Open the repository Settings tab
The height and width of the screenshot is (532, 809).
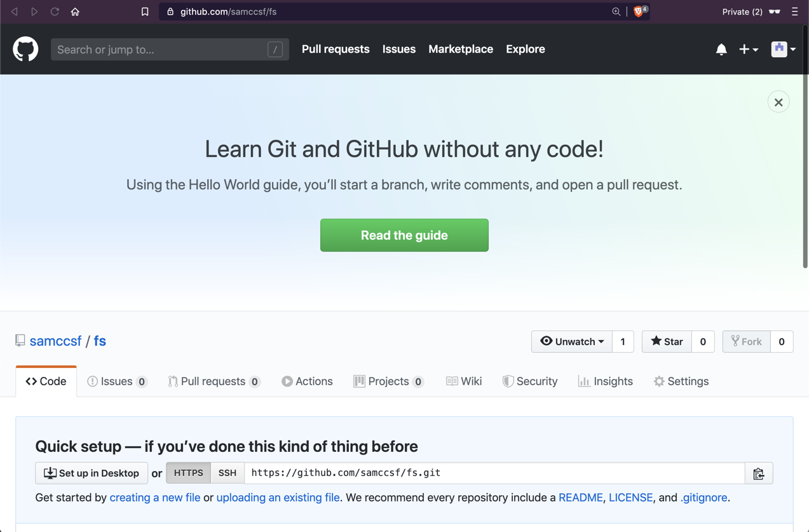tap(681, 381)
